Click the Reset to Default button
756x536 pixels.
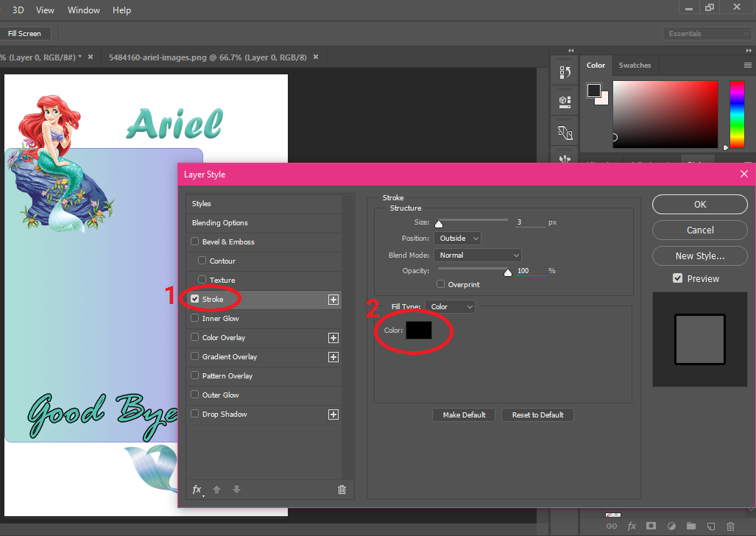(x=537, y=415)
